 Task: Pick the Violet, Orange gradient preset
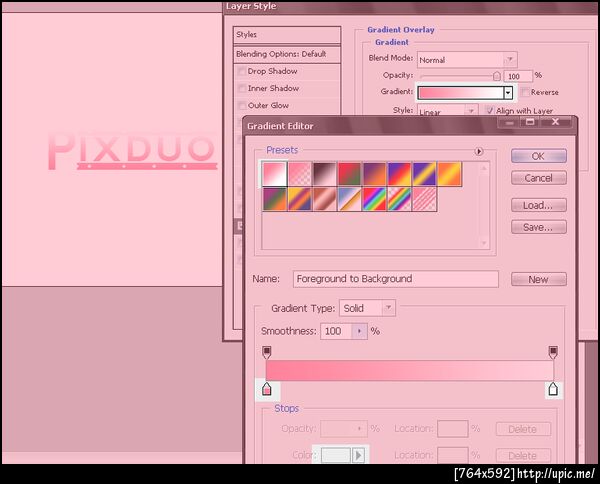point(374,174)
